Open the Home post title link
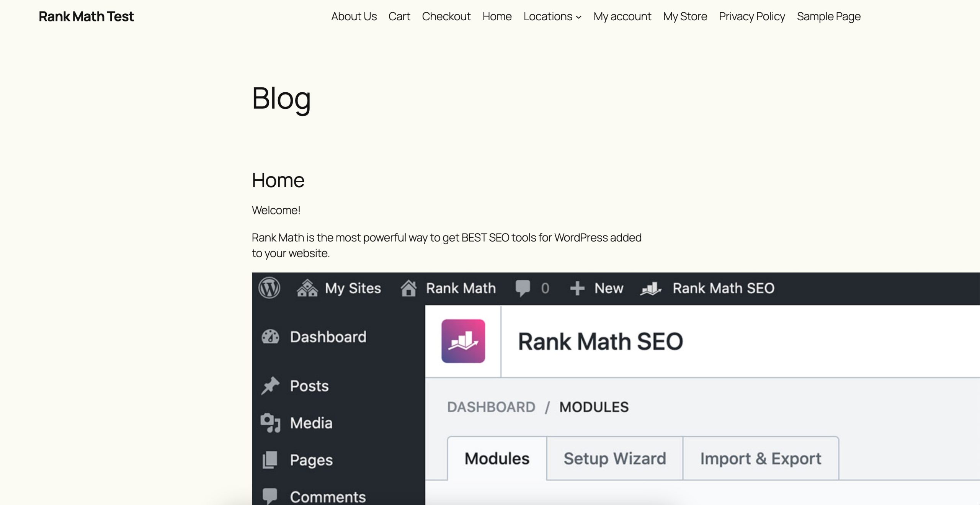 [x=278, y=180]
